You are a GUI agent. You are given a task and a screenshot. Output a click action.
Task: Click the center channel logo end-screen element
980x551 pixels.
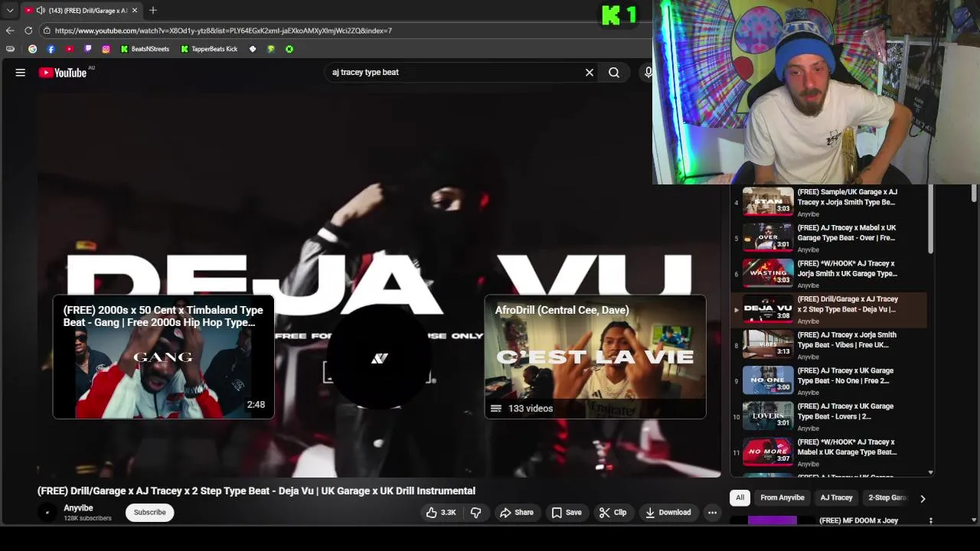click(380, 358)
